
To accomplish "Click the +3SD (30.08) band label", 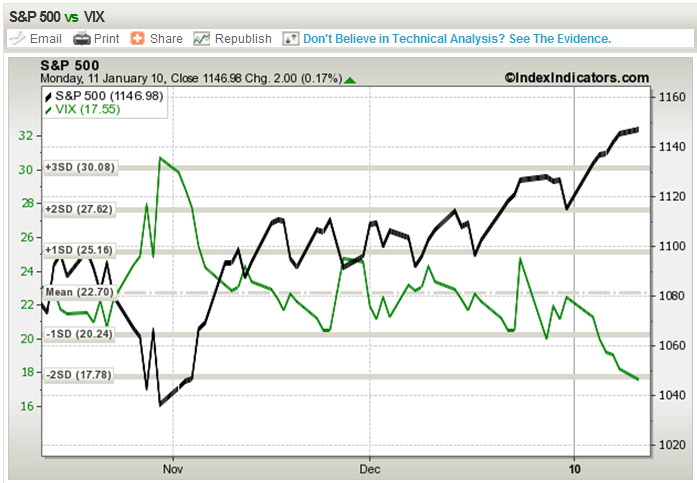I will [80, 167].
